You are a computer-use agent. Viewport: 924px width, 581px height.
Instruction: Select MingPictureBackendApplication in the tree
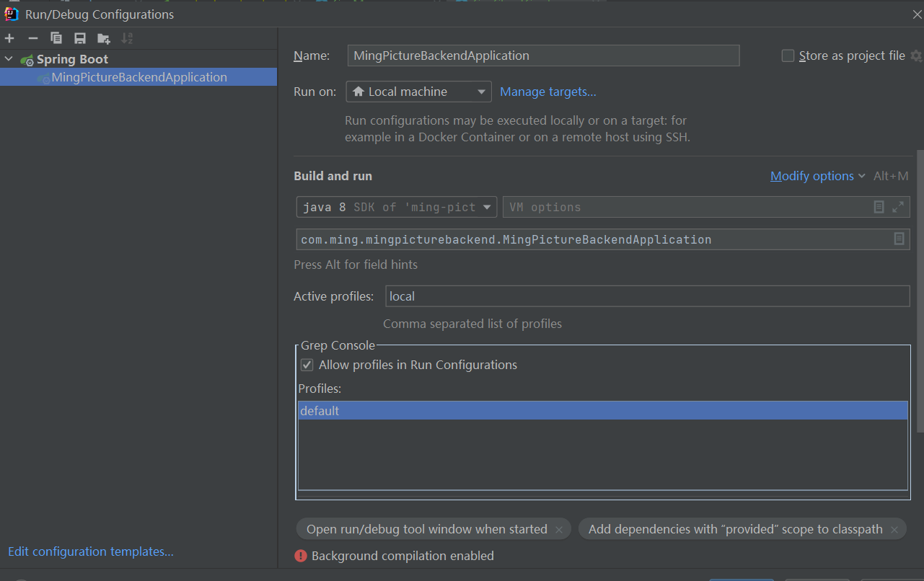pyautogui.click(x=138, y=77)
